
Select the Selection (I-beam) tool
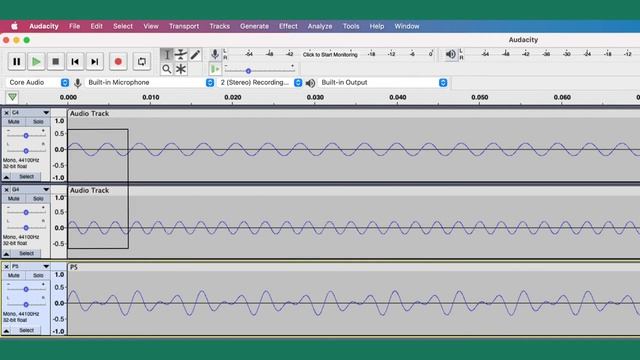(x=167, y=55)
